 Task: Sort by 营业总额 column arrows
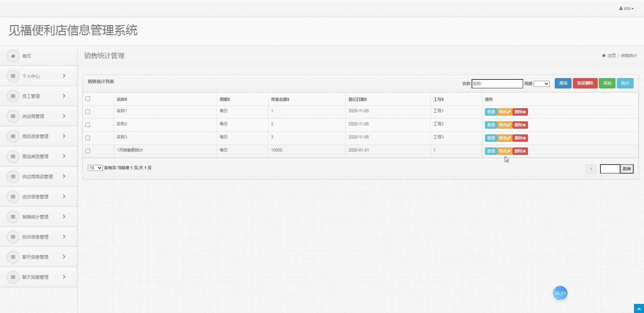point(288,100)
